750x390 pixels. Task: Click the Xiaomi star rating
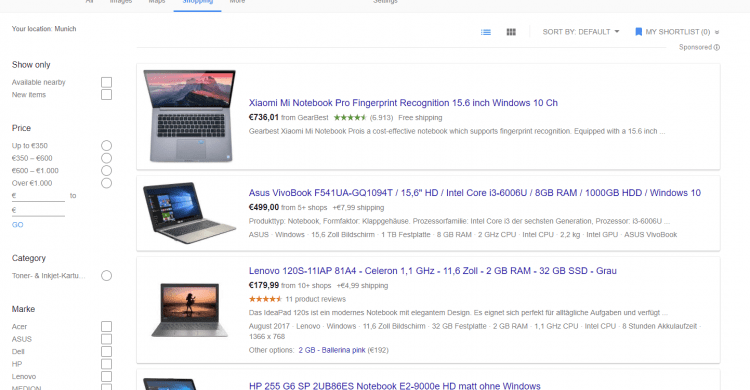tap(350, 118)
